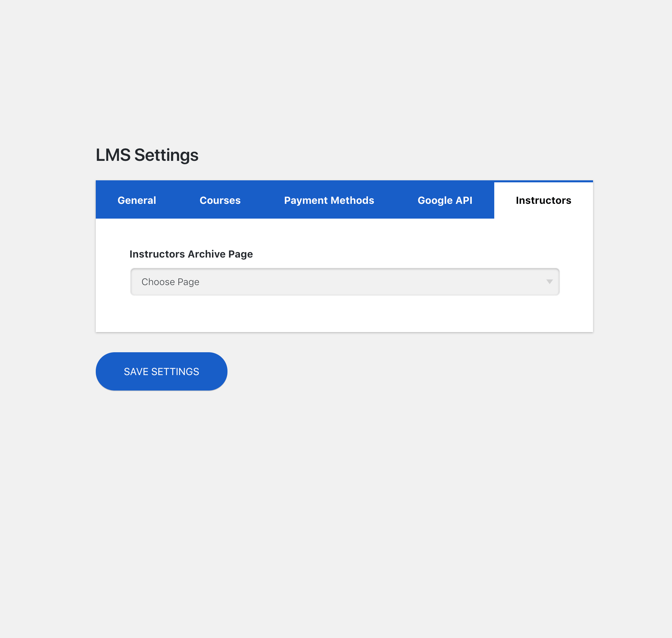The width and height of the screenshot is (672, 638).
Task: Open the Courses tab
Action: (220, 200)
